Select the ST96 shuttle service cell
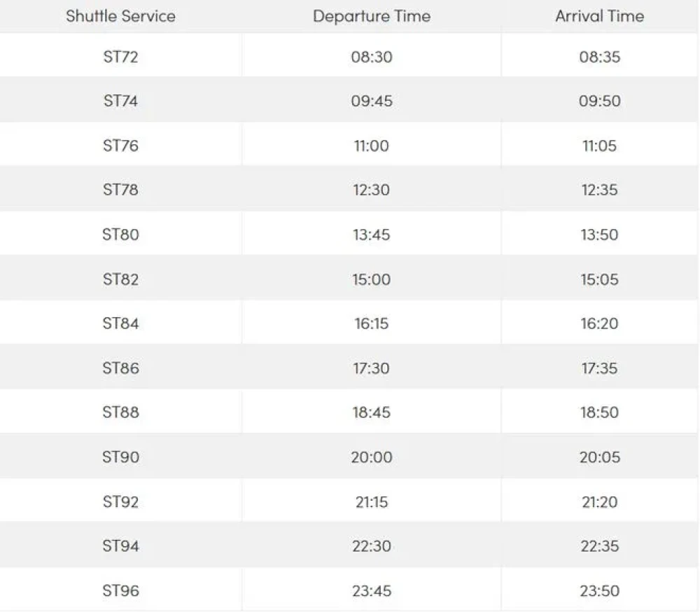 [120, 591]
